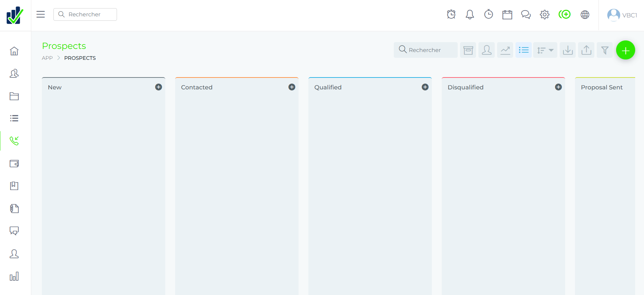This screenshot has height=295, width=644.
Task: Click the APP breadcrumb link
Action: [47, 58]
